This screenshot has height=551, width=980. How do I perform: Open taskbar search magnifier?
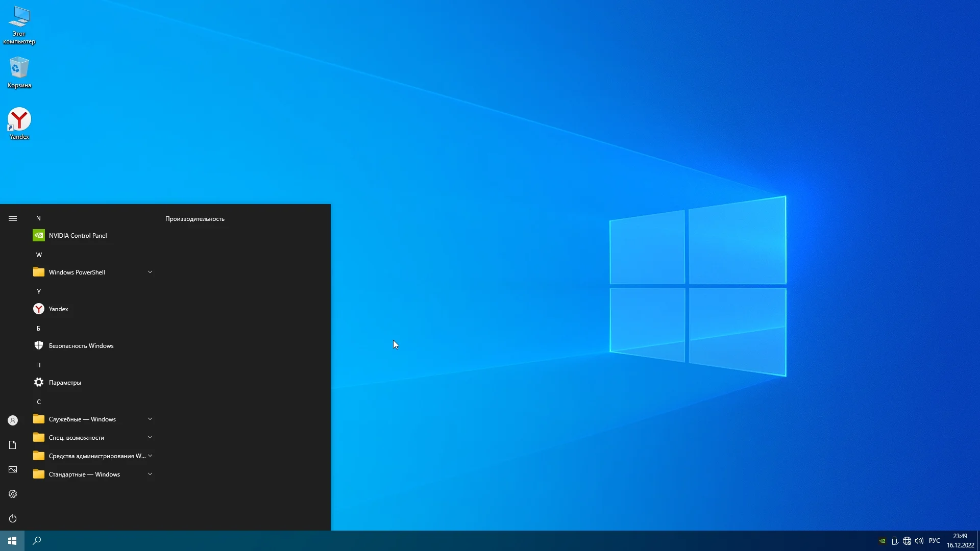click(x=37, y=541)
